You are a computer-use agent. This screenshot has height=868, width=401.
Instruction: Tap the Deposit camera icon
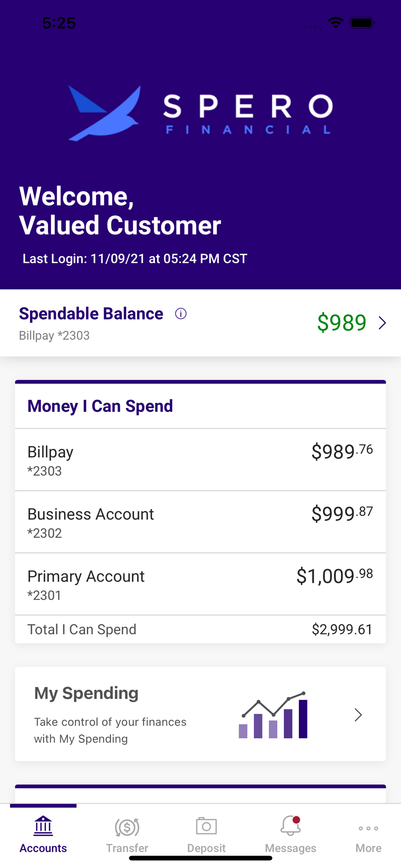pyautogui.click(x=206, y=826)
